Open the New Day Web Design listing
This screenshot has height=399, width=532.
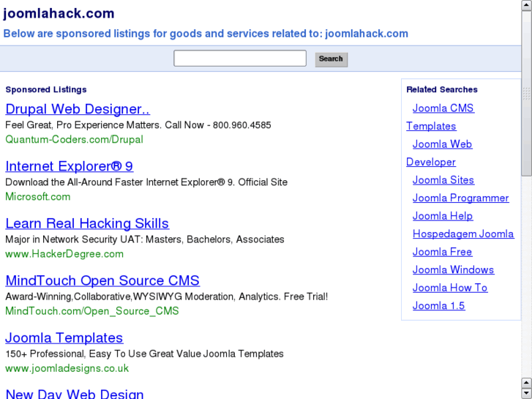[75, 393]
